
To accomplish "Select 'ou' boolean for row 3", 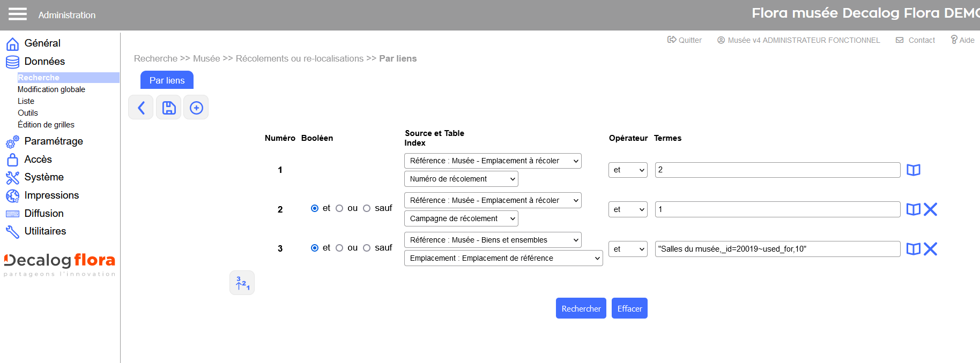I will click(339, 248).
